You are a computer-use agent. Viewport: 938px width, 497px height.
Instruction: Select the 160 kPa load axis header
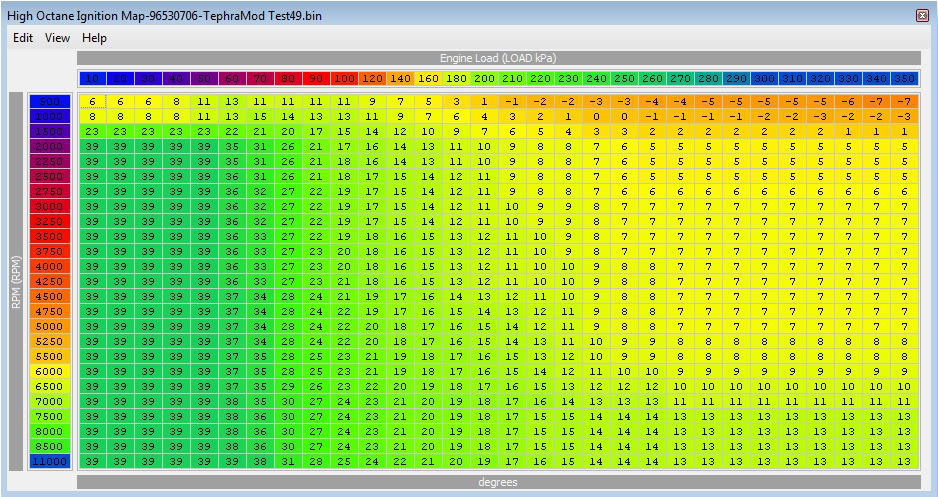(x=428, y=78)
